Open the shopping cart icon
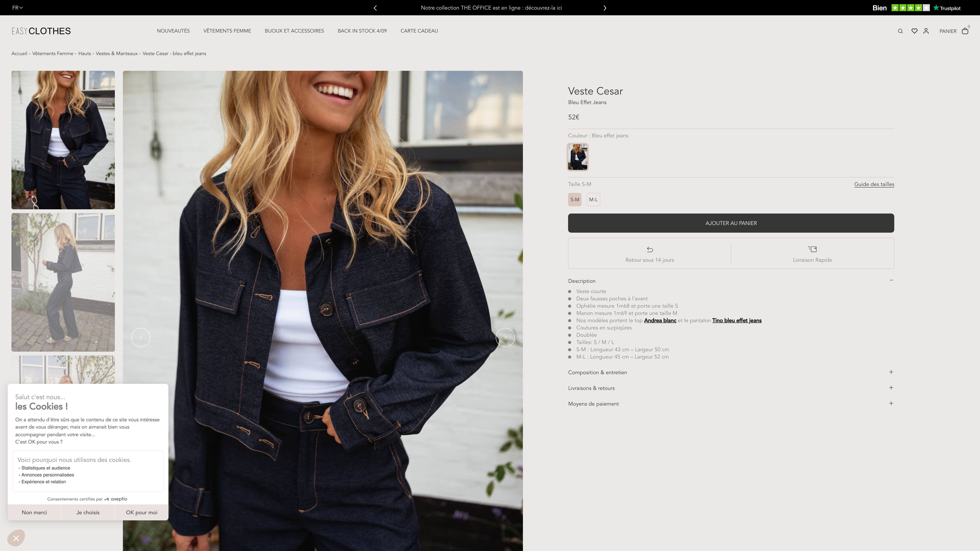This screenshot has height=551, width=980. pos(965,31)
